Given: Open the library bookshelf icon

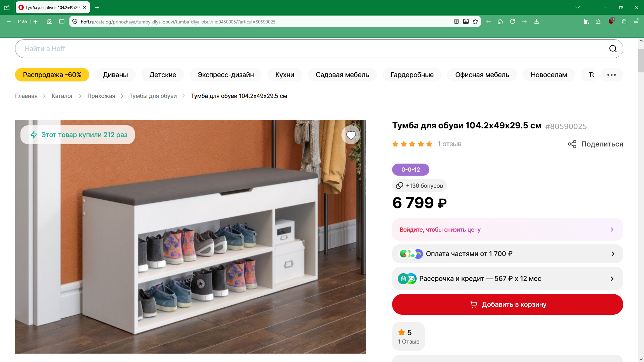Looking at the screenshot, I should (x=586, y=21).
